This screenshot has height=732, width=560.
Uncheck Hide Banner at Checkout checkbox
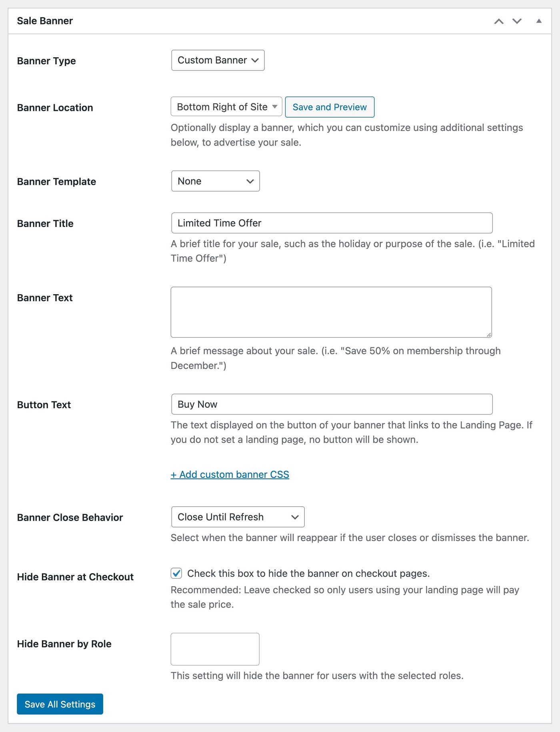click(x=176, y=574)
